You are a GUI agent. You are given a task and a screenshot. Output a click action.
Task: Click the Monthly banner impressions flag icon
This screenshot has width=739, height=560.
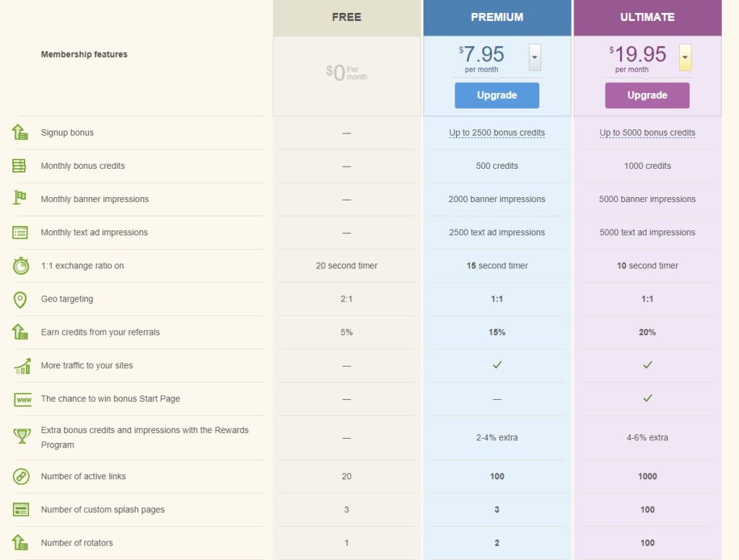[20, 198]
